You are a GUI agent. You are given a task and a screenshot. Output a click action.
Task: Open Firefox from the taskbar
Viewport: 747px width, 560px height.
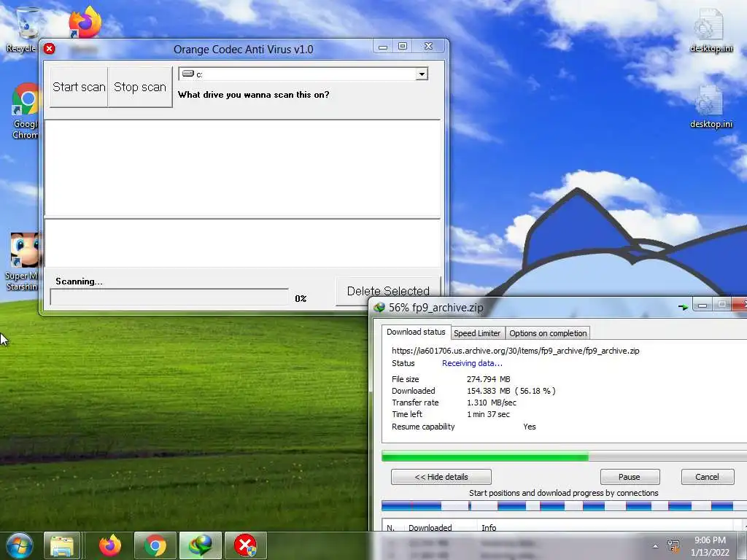110,545
